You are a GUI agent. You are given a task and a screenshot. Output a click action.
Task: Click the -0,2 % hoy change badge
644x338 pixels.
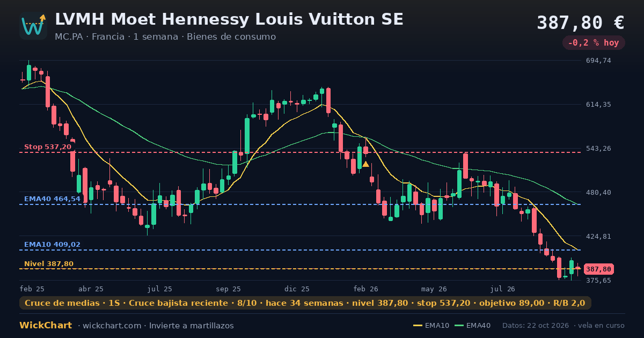tap(594, 43)
